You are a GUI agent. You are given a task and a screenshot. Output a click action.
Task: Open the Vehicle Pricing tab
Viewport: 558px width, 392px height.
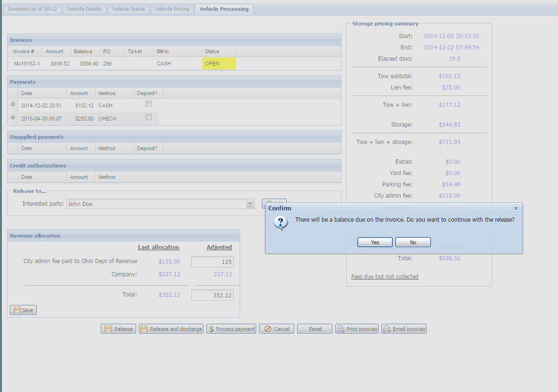click(172, 9)
